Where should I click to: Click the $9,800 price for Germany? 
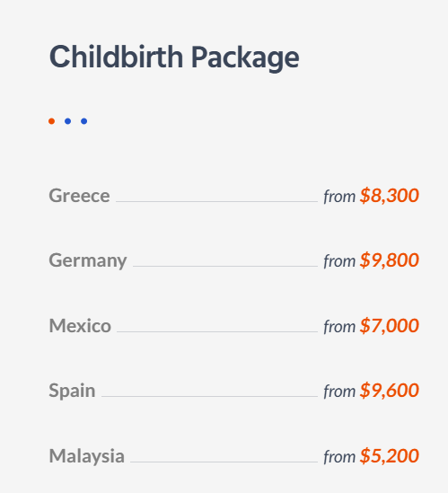tap(390, 260)
